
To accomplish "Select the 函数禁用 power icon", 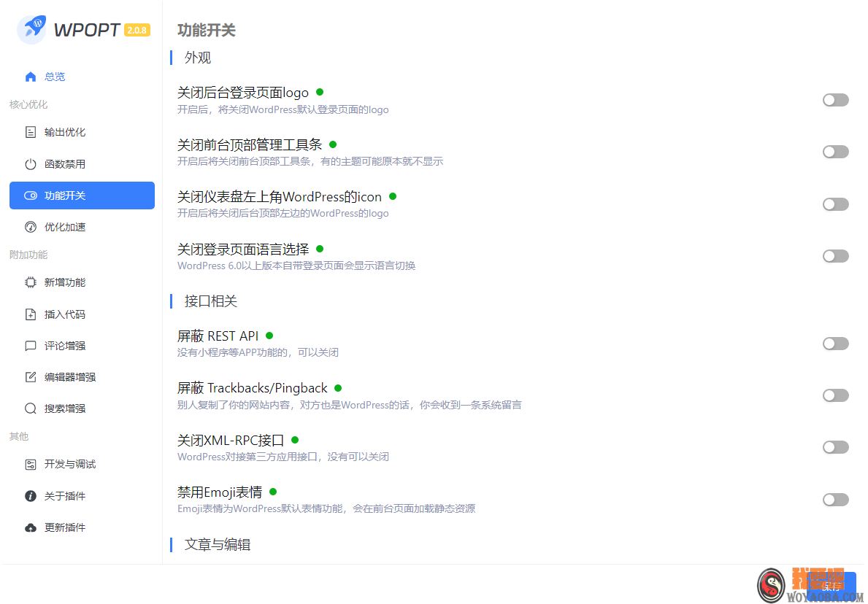I will 30,163.
